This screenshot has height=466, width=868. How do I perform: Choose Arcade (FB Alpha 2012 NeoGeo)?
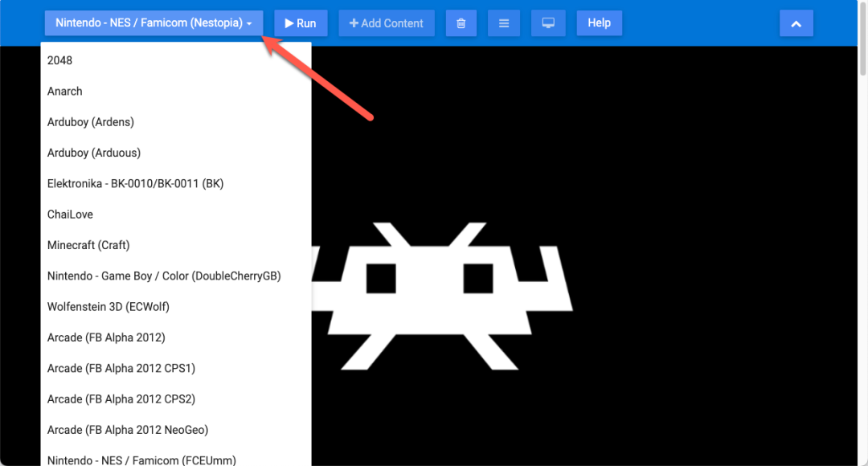click(176, 430)
